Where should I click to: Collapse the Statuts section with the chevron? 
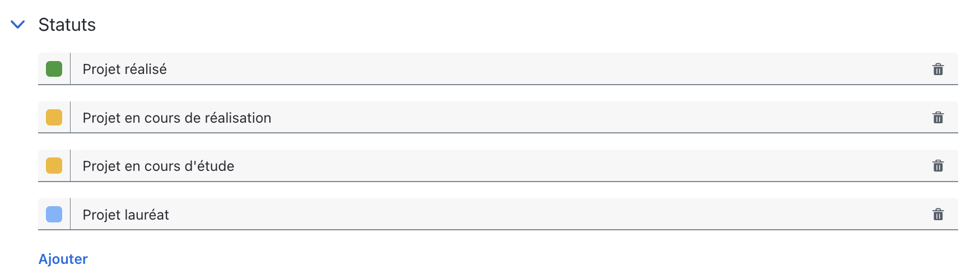tap(18, 25)
